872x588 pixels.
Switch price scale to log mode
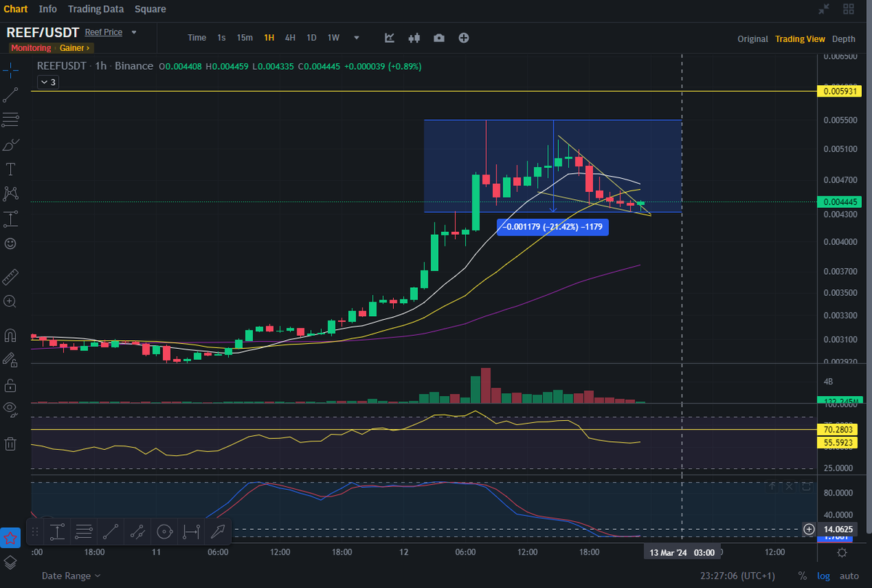coord(823,575)
